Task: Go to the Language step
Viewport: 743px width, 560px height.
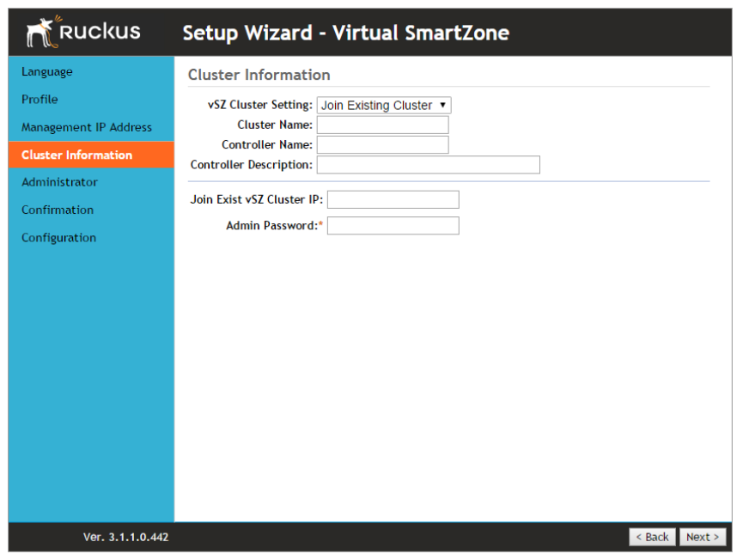Action: (47, 72)
